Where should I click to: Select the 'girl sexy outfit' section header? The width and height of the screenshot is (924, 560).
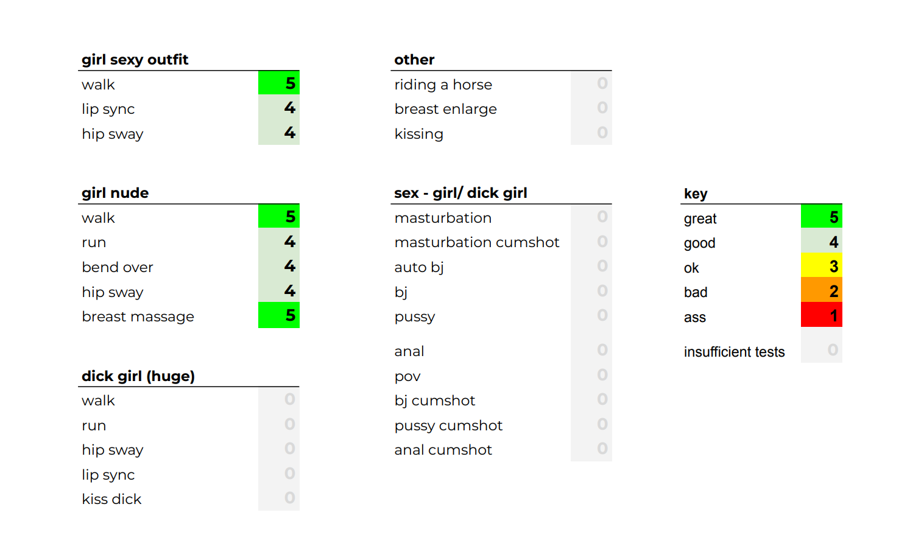(135, 60)
